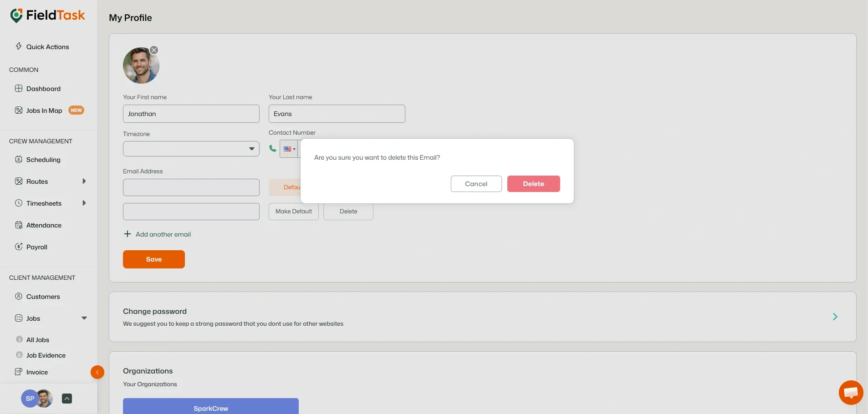Open Scheduling in sidebar
868x414 pixels.
(43, 160)
